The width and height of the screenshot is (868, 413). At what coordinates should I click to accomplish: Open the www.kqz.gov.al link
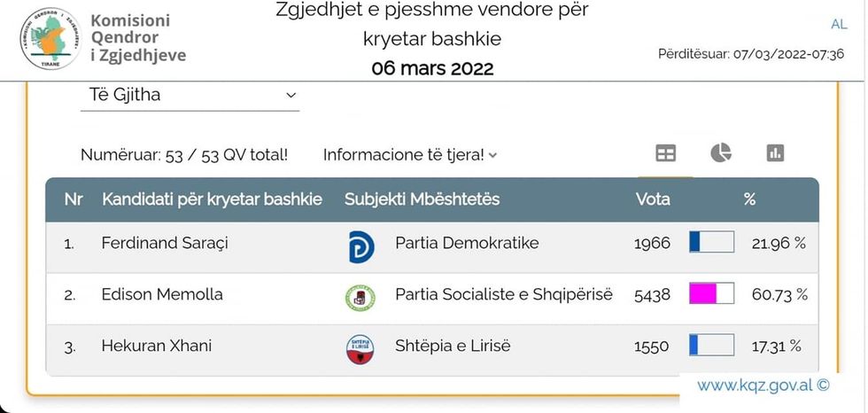pyautogui.click(x=763, y=386)
